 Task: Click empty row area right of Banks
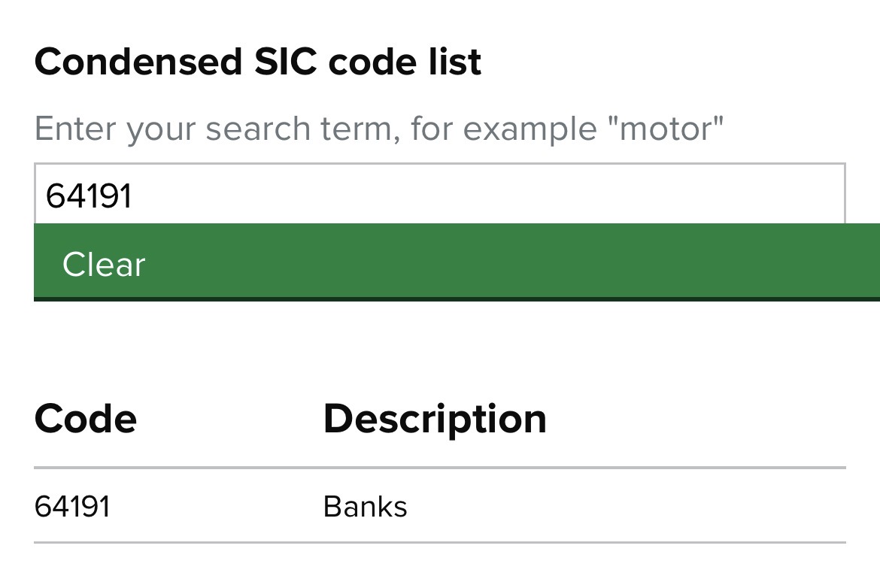coord(627,506)
